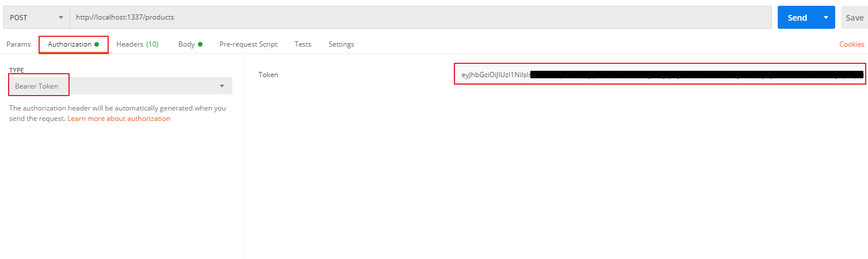Switch to the Params tab
This screenshot has height=259, width=868.
tap(18, 44)
